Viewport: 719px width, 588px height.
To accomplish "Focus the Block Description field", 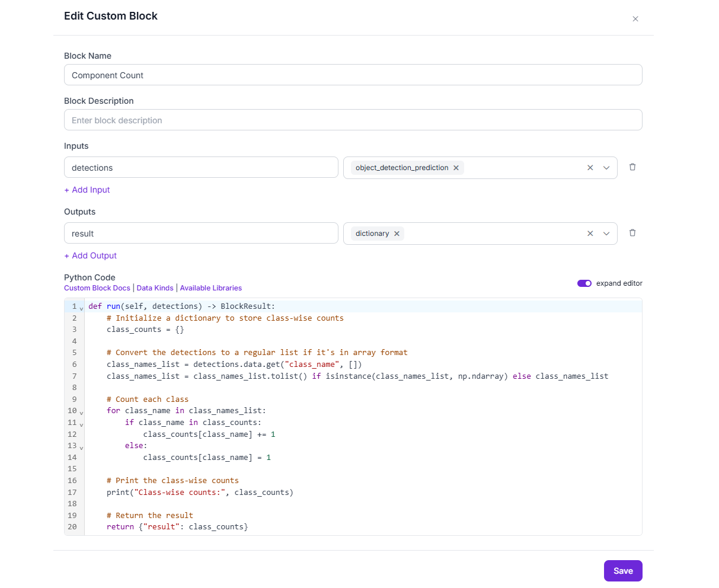I will point(353,120).
